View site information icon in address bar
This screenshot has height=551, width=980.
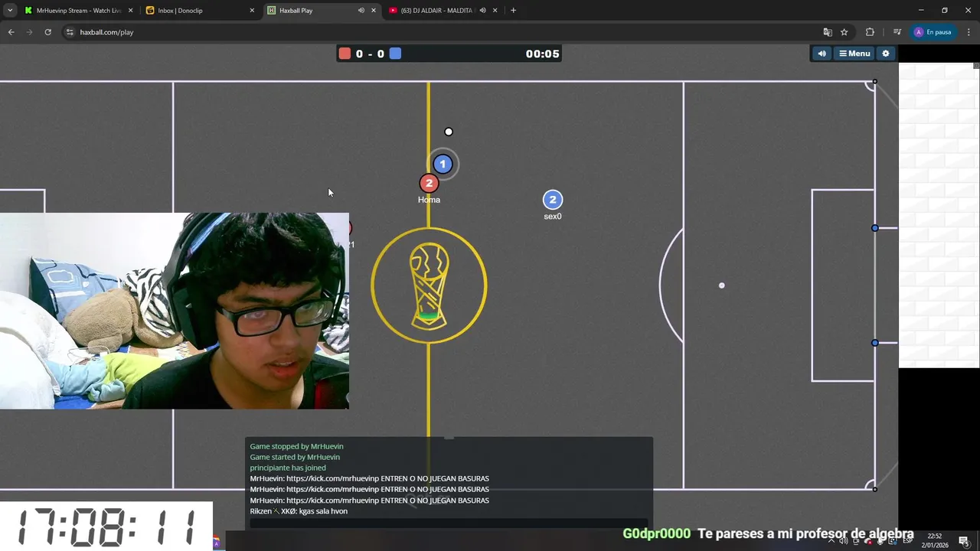(x=70, y=32)
